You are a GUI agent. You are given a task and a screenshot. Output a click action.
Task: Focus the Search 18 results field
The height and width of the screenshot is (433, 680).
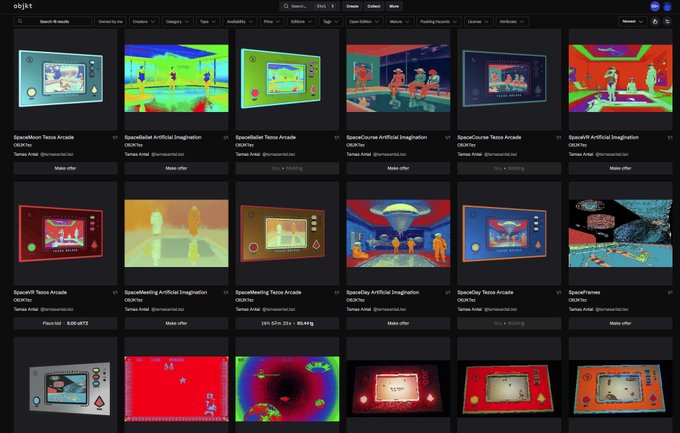click(53, 21)
